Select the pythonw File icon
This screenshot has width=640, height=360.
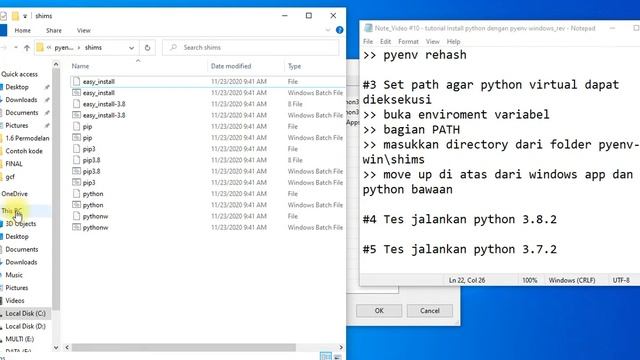click(76, 216)
